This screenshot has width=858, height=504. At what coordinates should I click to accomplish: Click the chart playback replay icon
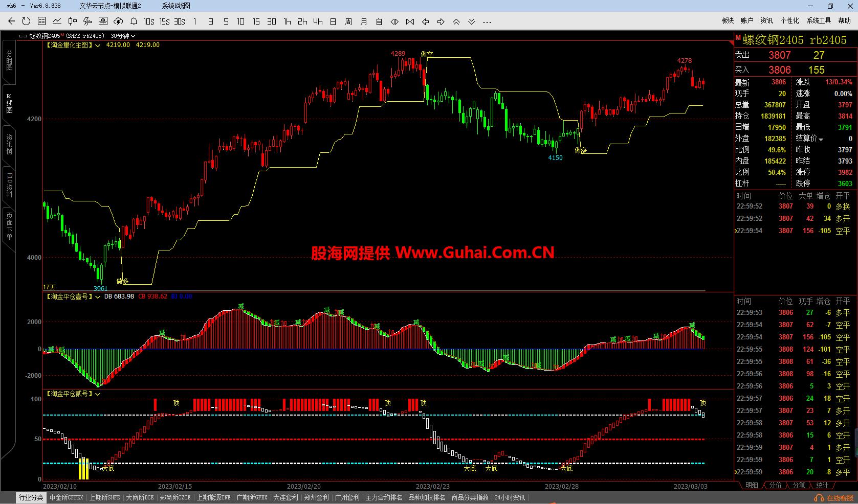point(394,21)
